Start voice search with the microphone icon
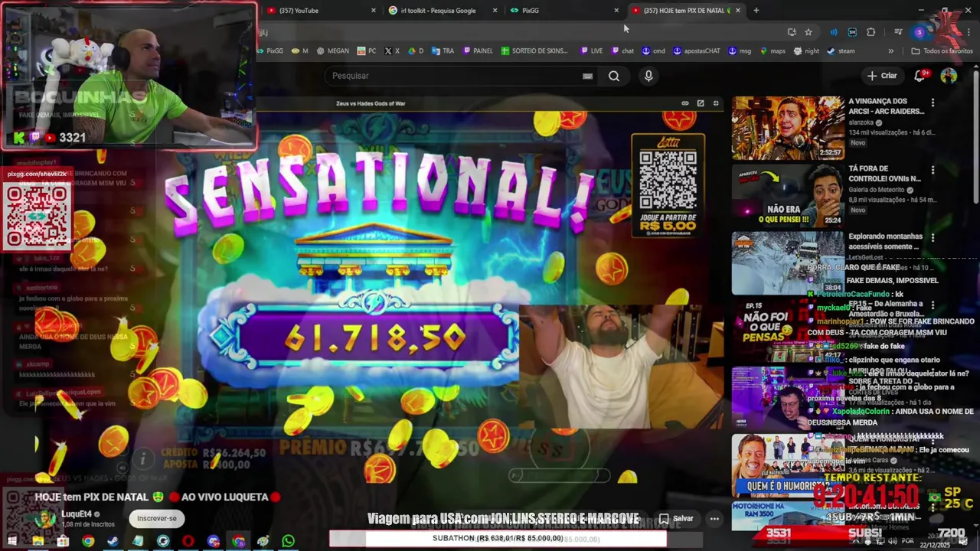This screenshot has width=980, height=551. pyautogui.click(x=648, y=76)
